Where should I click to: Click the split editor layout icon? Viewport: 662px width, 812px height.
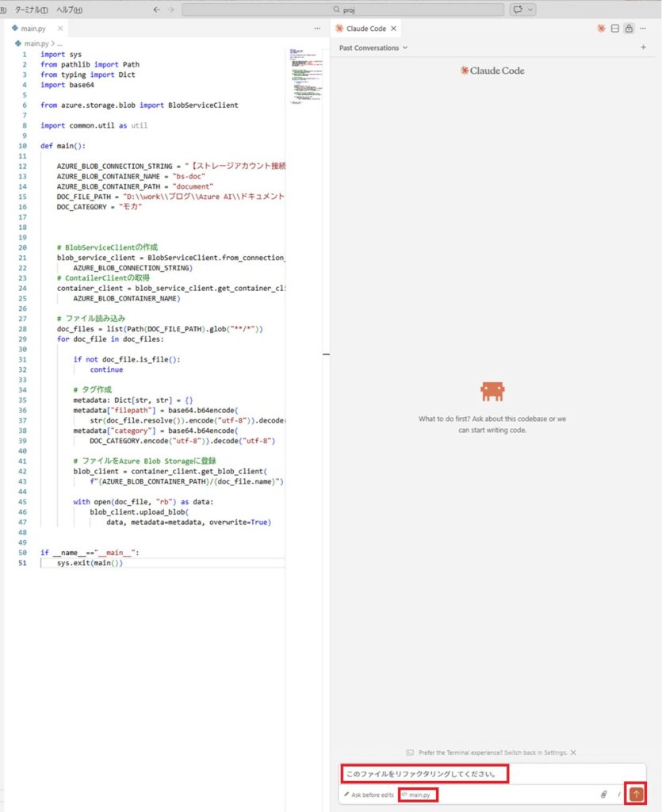(x=614, y=29)
